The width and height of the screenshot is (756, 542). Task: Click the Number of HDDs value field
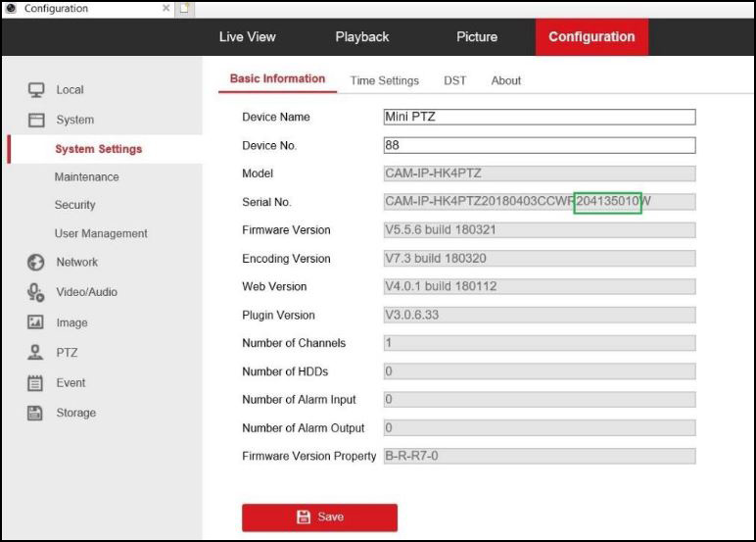tap(540, 371)
